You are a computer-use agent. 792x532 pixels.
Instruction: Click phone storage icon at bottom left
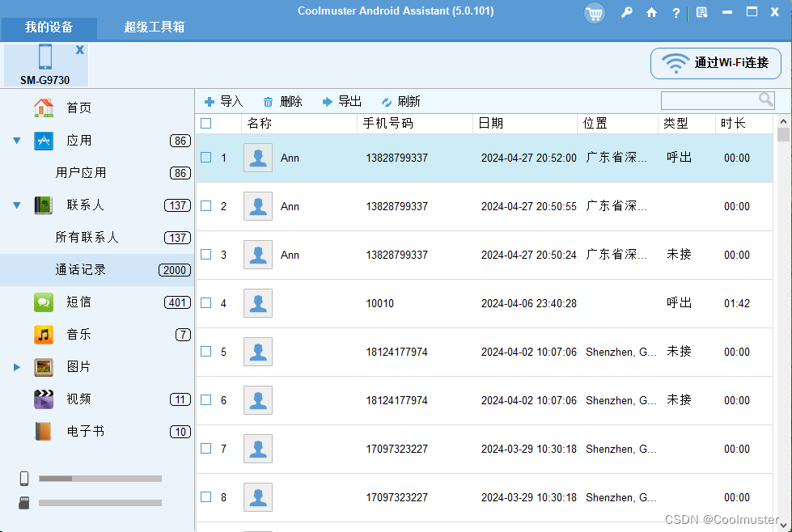point(24,478)
